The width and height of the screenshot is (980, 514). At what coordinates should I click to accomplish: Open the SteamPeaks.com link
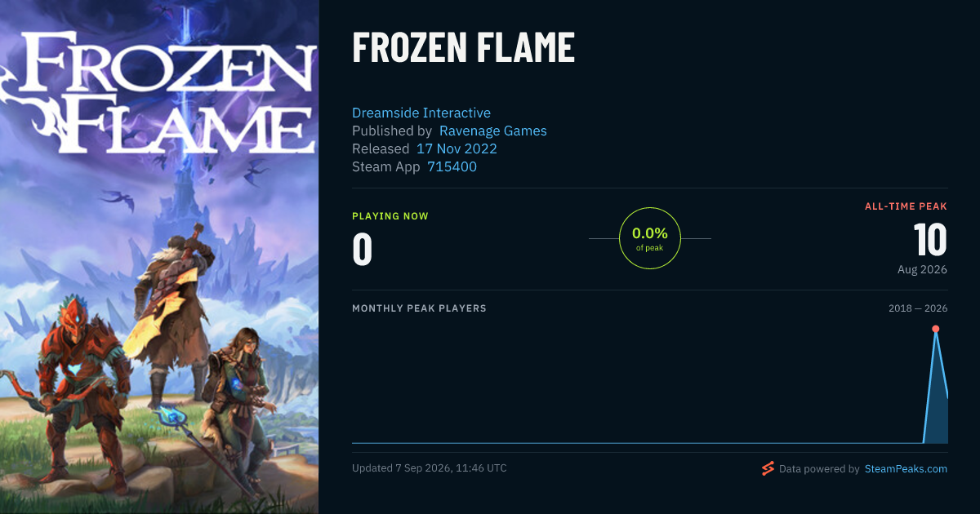tap(906, 469)
